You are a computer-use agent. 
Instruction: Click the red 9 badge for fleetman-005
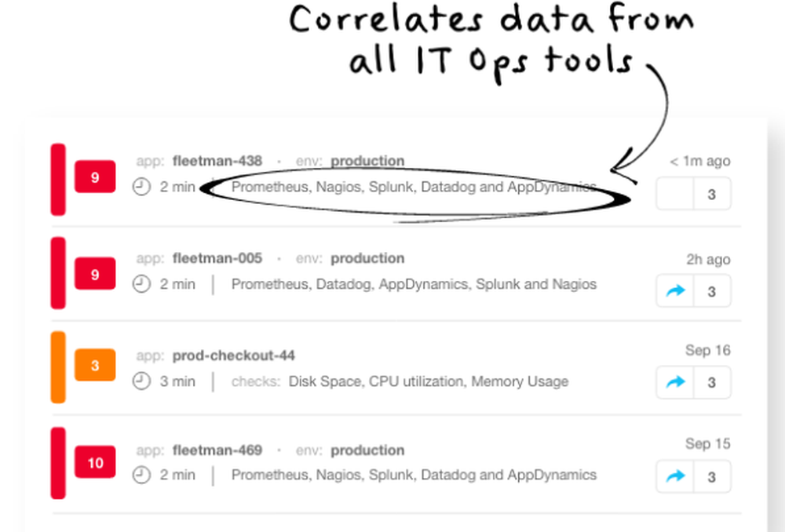point(95,275)
